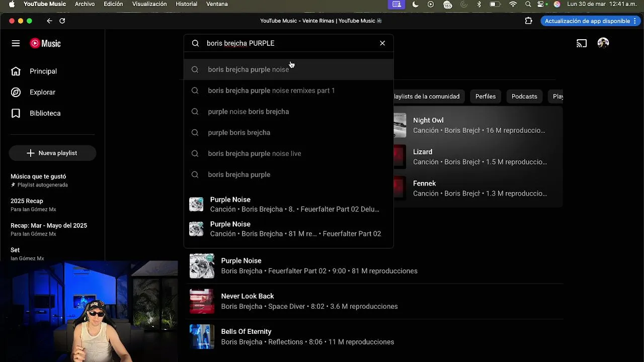Viewport: 644px width, 362px height.
Task: Select suggestion purple noise boris brejcha
Action: coord(288,112)
